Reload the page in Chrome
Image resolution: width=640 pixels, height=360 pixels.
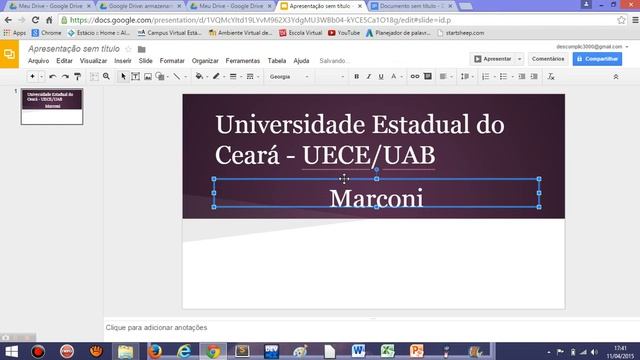(36, 20)
